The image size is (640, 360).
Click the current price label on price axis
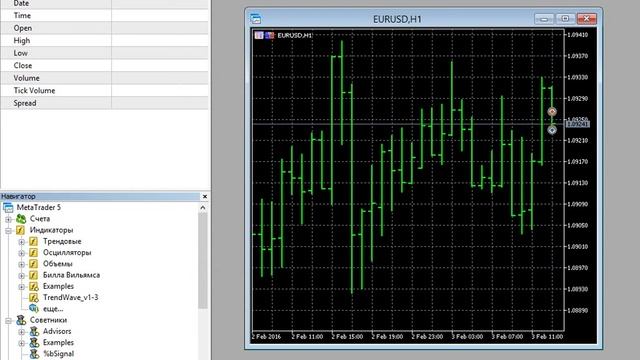[x=578, y=124]
